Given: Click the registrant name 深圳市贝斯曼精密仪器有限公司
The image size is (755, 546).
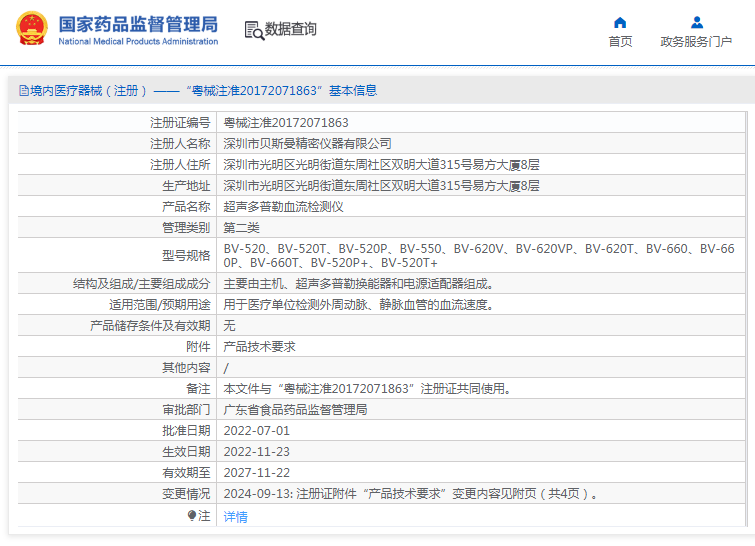Looking at the screenshot, I should (307, 143).
